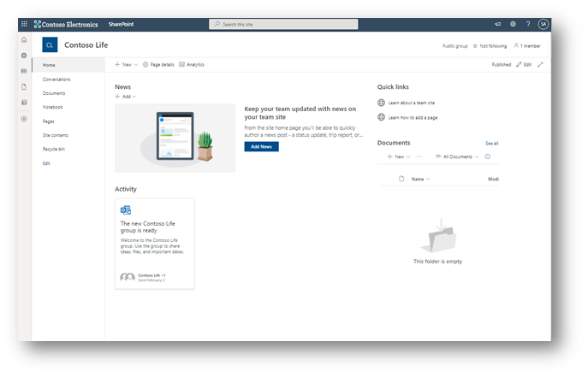Click the 1 member person icon
This screenshot has width=588, height=377.
coord(516,45)
